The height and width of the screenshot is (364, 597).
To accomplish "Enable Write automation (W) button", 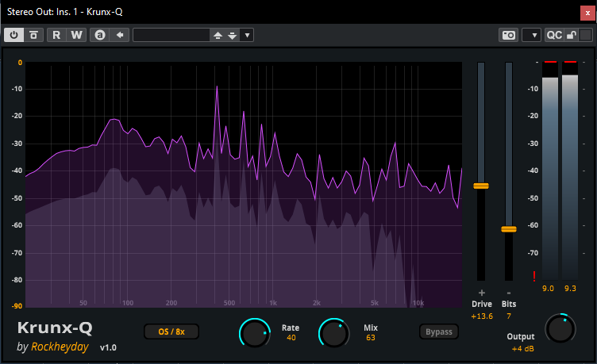I will click(x=76, y=35).
